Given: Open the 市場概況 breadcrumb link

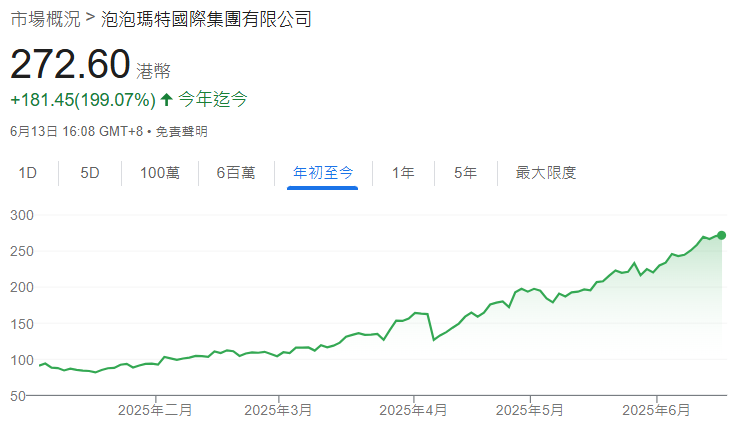Looking at the screenshot, I should [x=45, y=20].
